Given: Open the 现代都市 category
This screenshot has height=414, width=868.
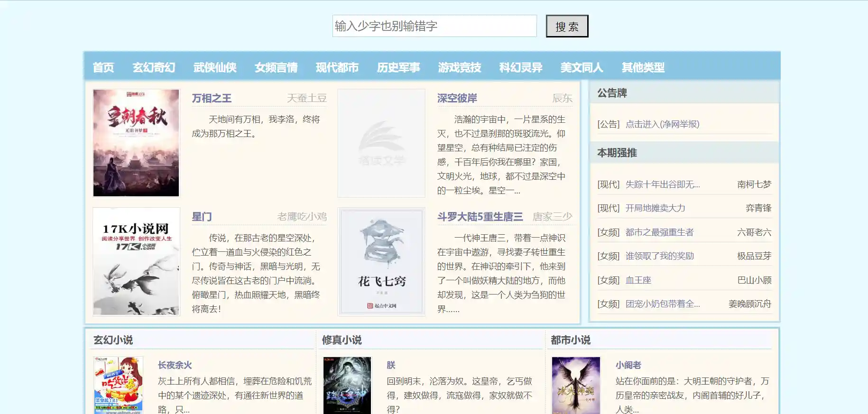Looking at the screenshot, I should click(x=337, y=67).
